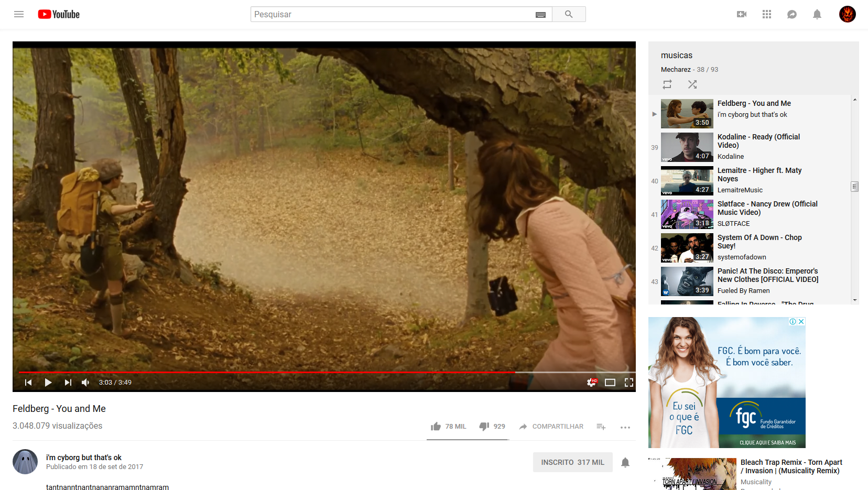
Task: Open Musicality channel name
Action: click(756, 482)
